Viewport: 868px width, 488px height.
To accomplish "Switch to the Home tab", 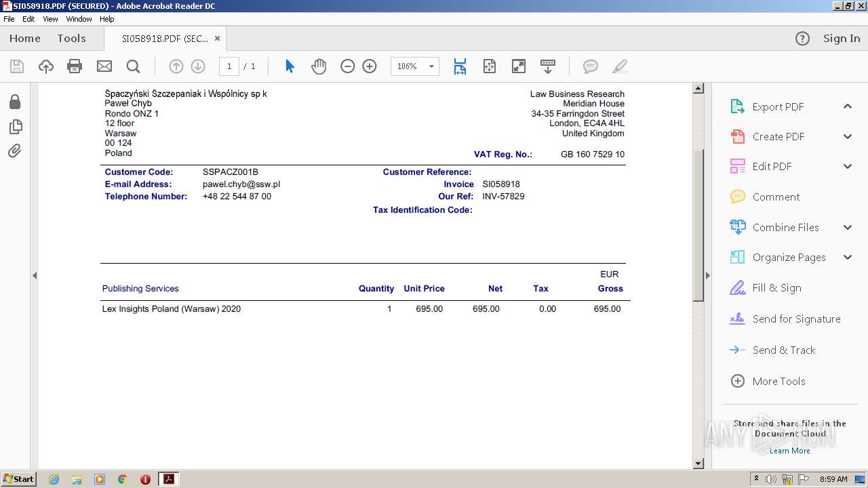I will pyautogui.click(x=25, y=39).
